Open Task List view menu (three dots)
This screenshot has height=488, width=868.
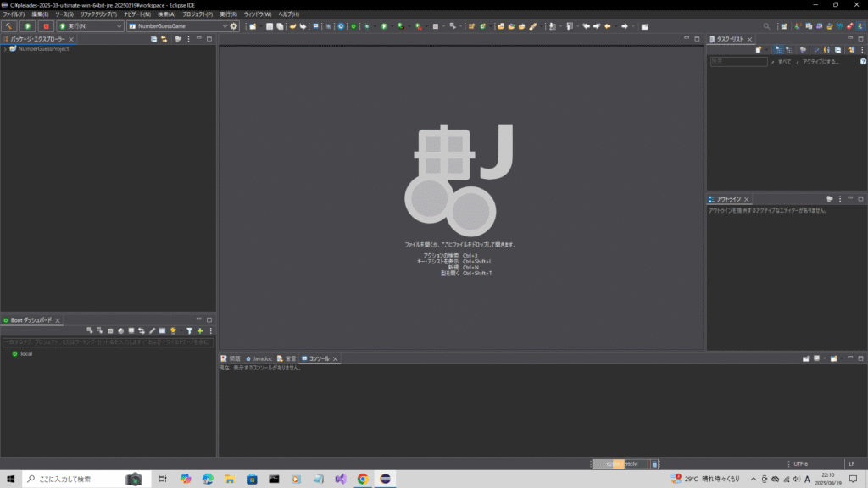[x=862, y=50]
